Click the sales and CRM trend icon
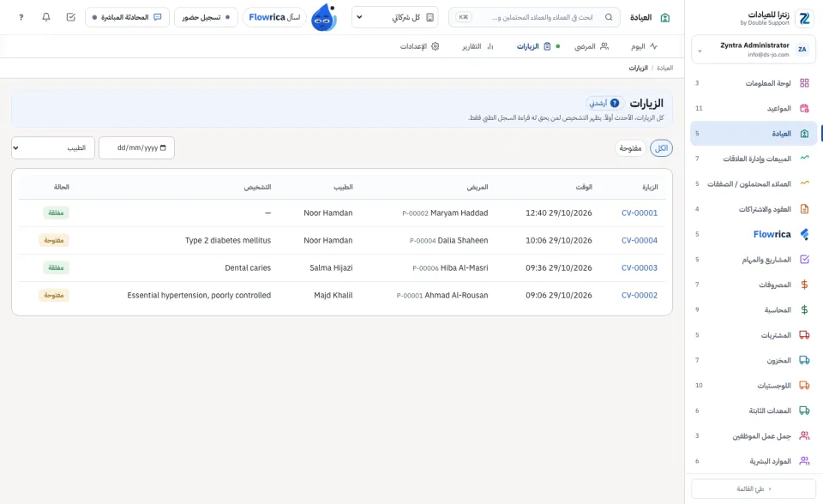 (x=804, y=158)
